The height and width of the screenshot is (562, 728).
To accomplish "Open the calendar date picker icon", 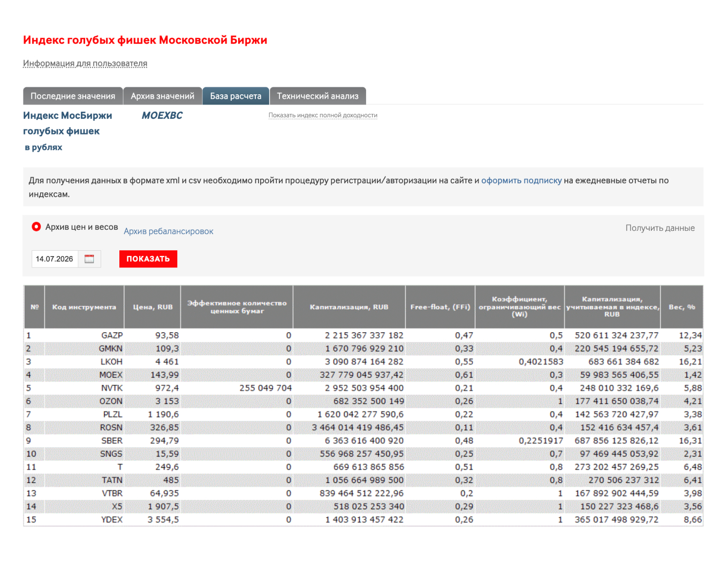I will pos(89,259).
